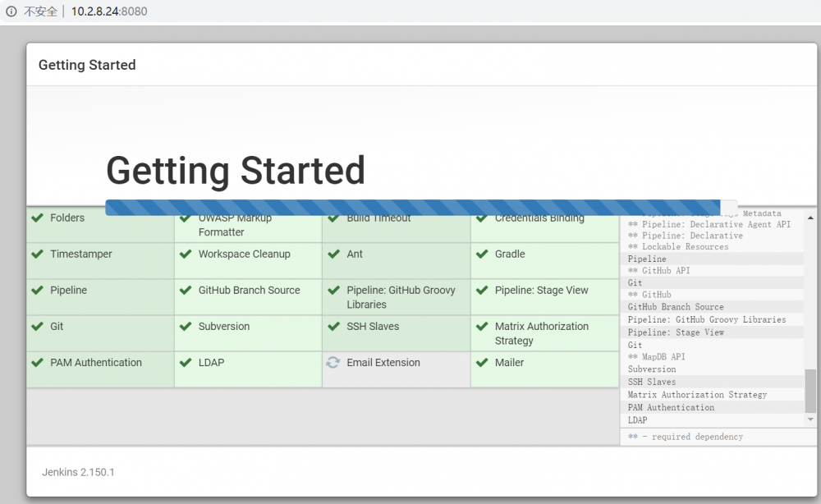821x504 pixels.
Task: Click the Workspace Cleanup plugin cell
Action: coord(248,261)
